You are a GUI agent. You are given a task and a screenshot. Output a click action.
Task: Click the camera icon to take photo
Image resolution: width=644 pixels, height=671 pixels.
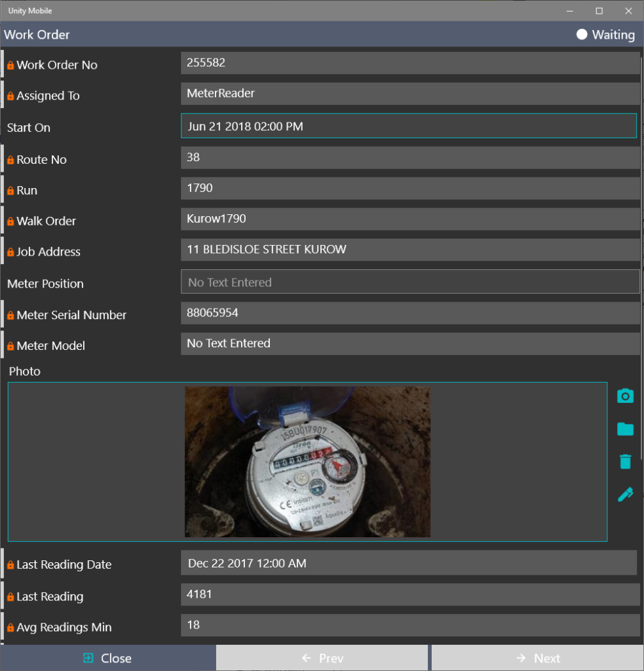click(x=625, y=396)
